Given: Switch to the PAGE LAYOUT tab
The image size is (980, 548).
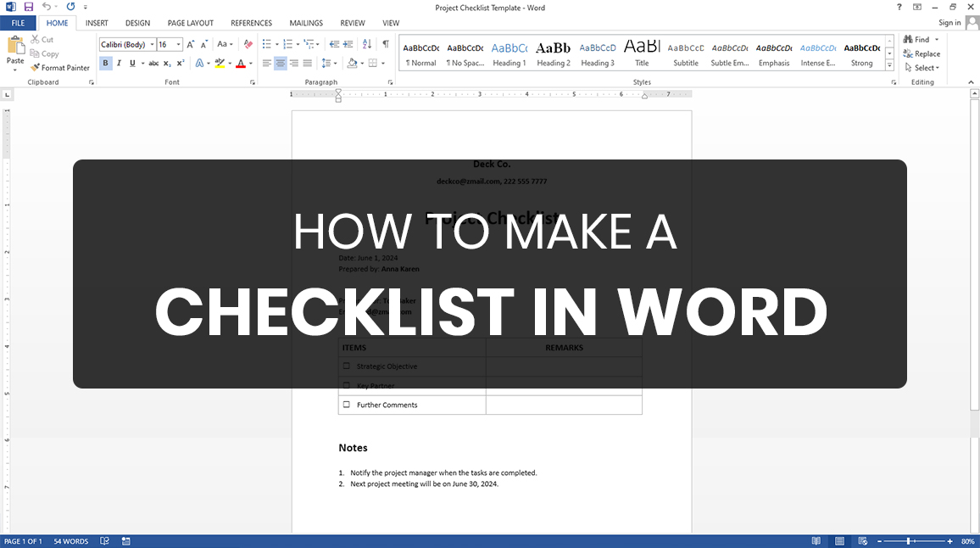Looking at the screenshot, I should [191, 23].
